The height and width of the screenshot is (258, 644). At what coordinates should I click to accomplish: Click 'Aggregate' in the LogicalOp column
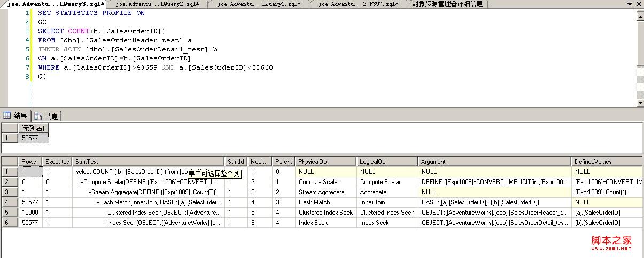387,192
